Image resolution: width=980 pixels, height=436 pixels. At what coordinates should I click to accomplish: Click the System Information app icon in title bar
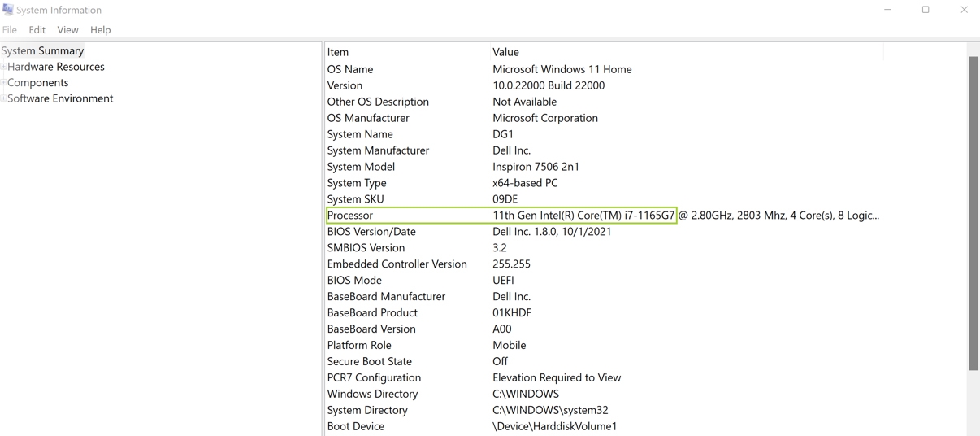8,10
